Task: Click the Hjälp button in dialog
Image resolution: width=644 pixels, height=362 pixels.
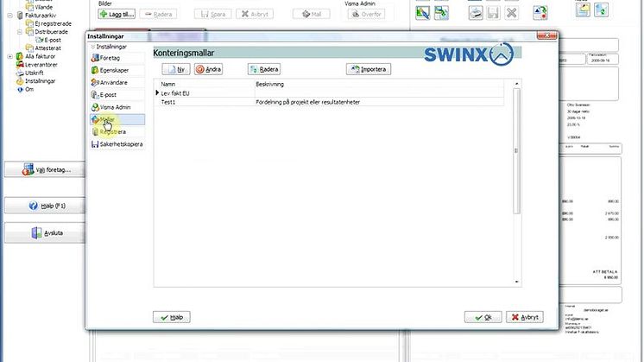Action: pyautogui.click(x=172, y=317)
